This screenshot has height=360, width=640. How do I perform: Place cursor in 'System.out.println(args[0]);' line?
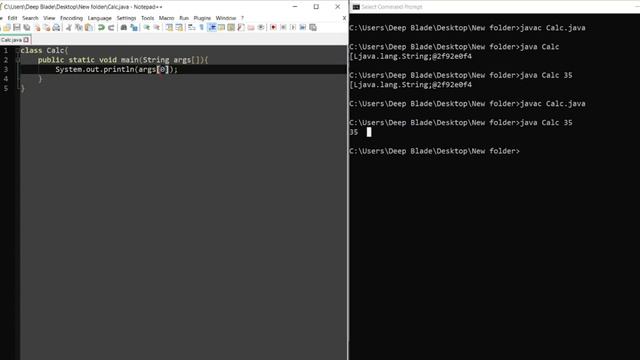[x=116, y=69]
